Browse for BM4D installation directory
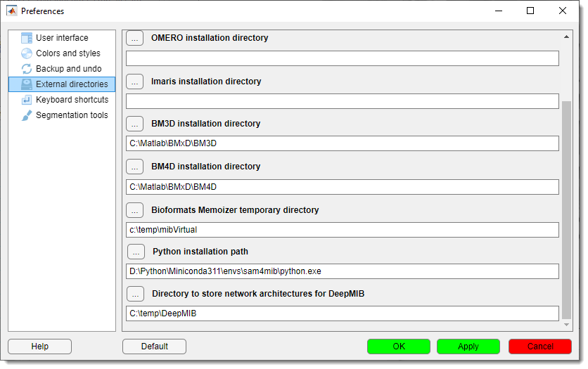This screenshot has width=588, height=369. [x=135, y=167]
